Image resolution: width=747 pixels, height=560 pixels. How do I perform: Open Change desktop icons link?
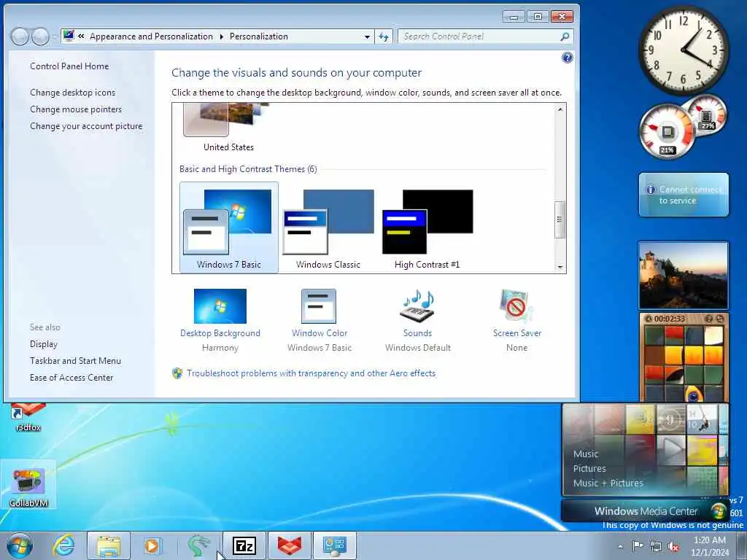(x=72, y=93)
